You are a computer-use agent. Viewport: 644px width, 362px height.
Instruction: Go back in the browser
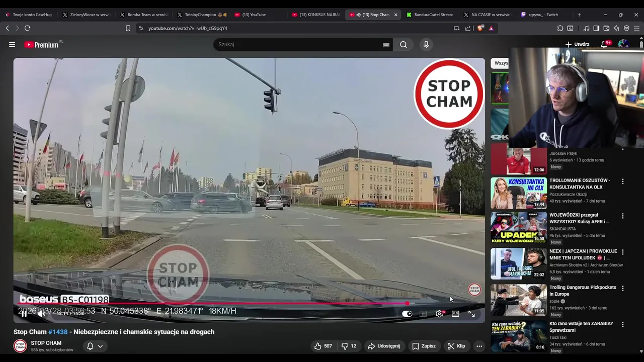(7, 28)
